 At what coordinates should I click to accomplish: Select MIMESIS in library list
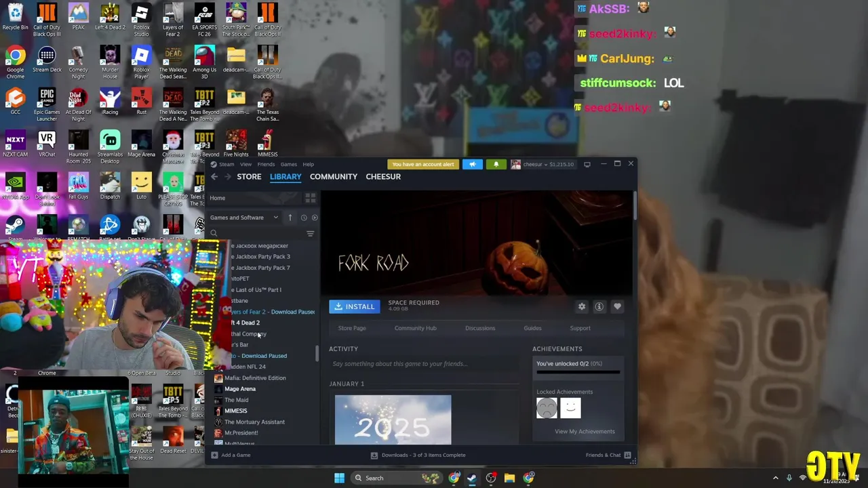tap(235, 411)
